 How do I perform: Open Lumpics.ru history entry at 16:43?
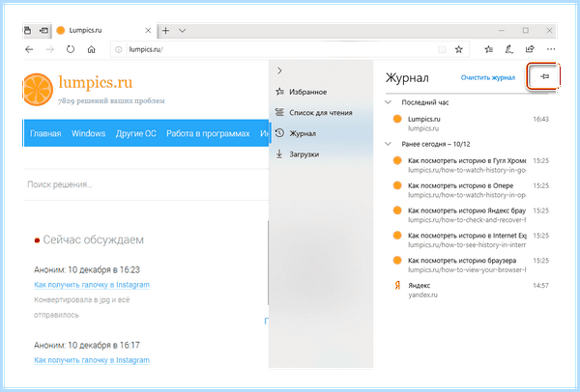[x=471, y=124]
